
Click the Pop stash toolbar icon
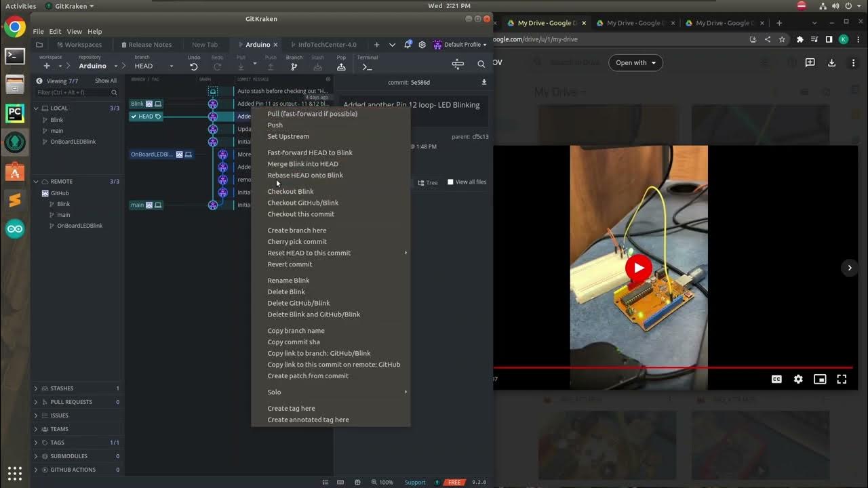coord(341,66)
